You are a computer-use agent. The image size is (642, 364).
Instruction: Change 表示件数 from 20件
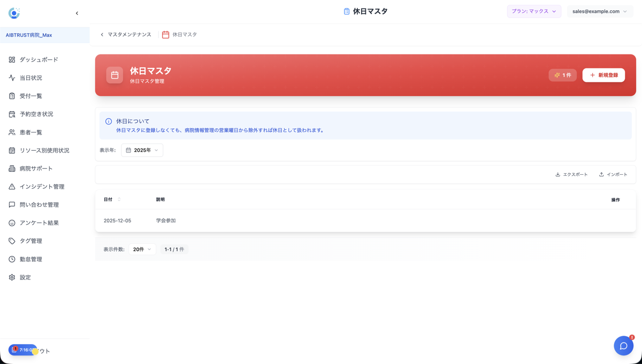tap(142, 249)
